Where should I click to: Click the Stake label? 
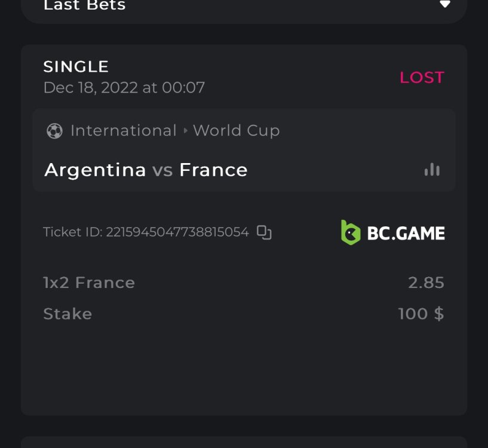[67, 314]
